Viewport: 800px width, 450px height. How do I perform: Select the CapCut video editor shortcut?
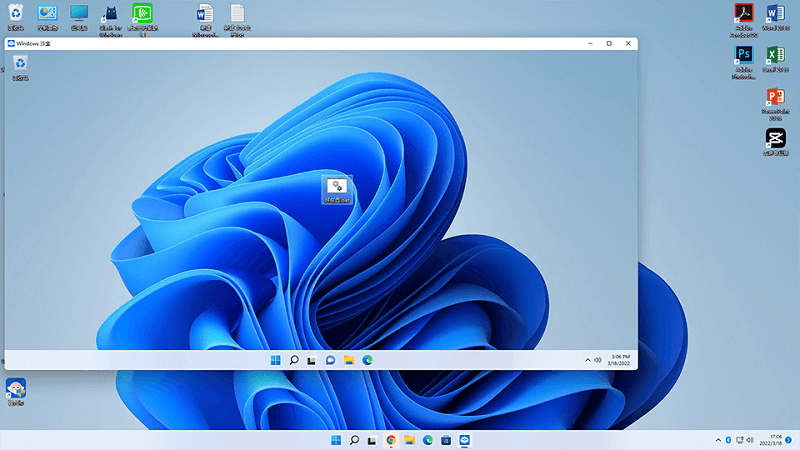click(x=776, y=142)
